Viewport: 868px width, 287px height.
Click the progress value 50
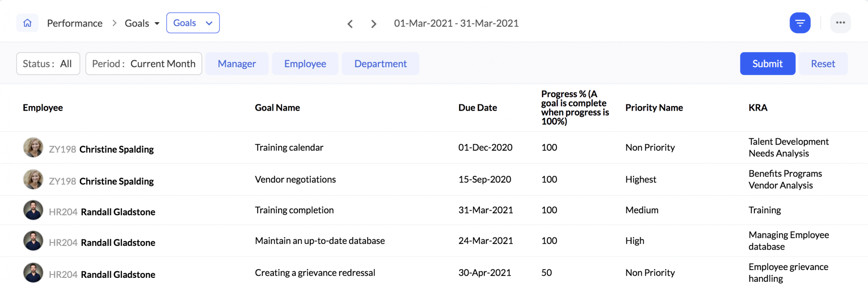[546, 273]
